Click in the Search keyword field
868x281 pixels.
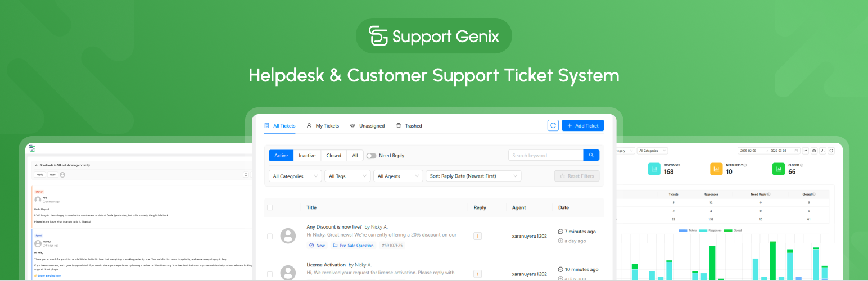(x=546, y=155)
